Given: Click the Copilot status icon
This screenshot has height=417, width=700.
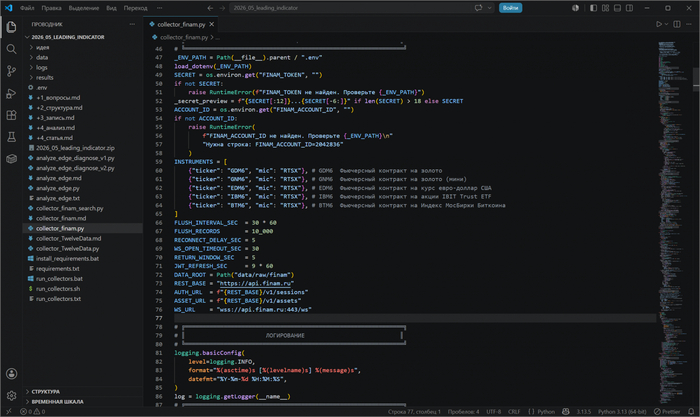Looking at the screenshot, I should [566, 412].
